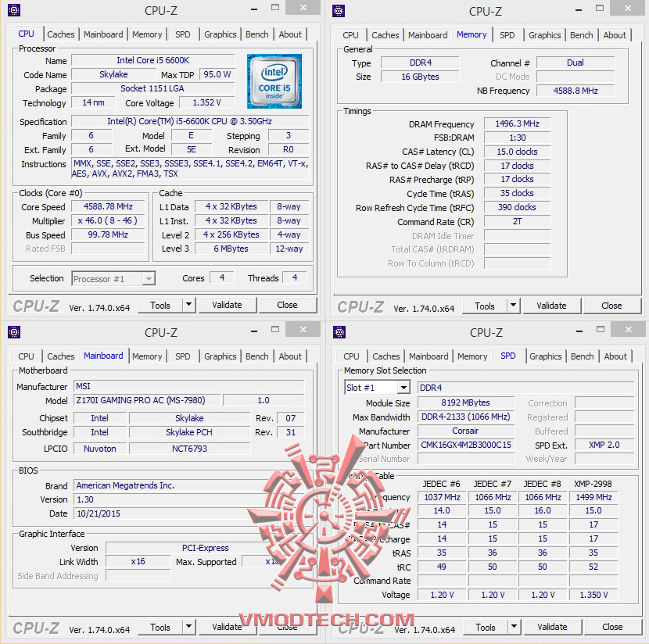Click the Tools button in the Mainboard window
Image resolution: width=649 pixels, height=644 pixels.
(x=160, y=628)
